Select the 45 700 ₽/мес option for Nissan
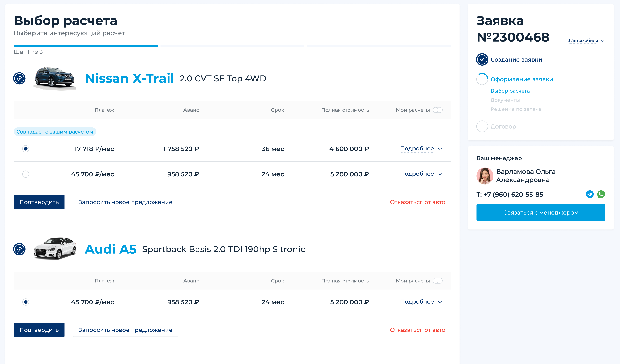The width and height of the screenshot is (620, 364). point(26,174)
